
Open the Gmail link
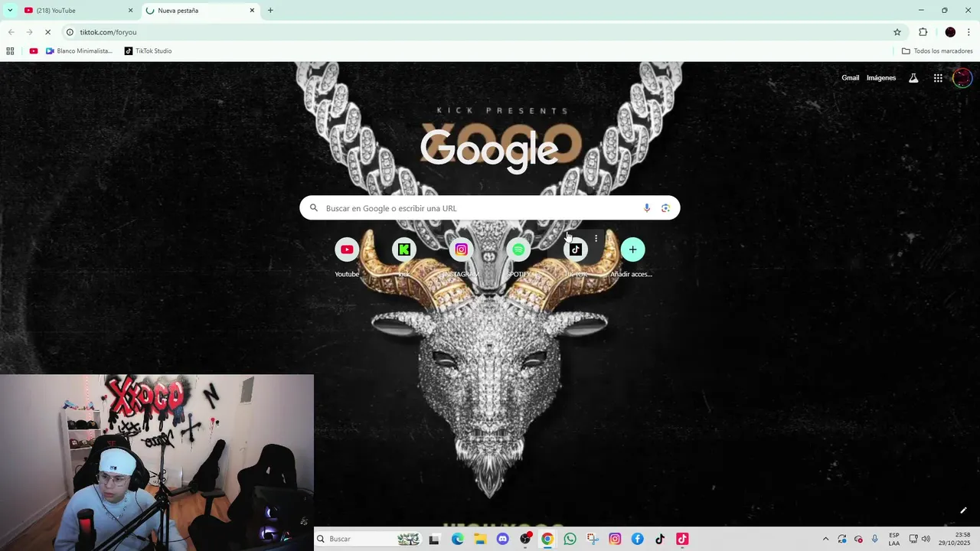[850, 78]
